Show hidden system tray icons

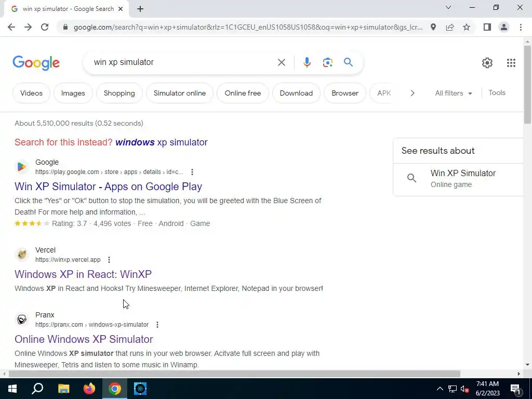click(x=440, y=389)
